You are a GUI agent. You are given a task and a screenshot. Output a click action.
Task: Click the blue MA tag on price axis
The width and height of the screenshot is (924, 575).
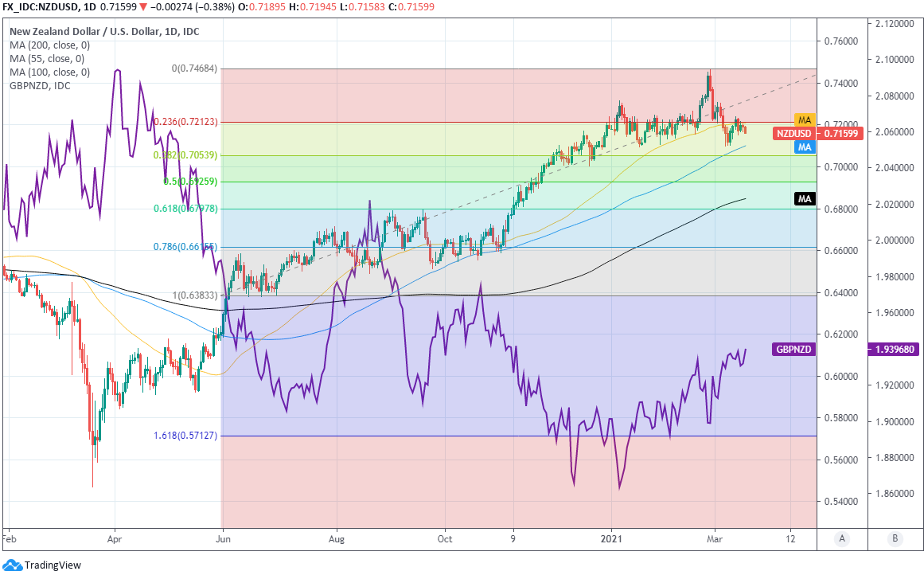pos(805,147)
